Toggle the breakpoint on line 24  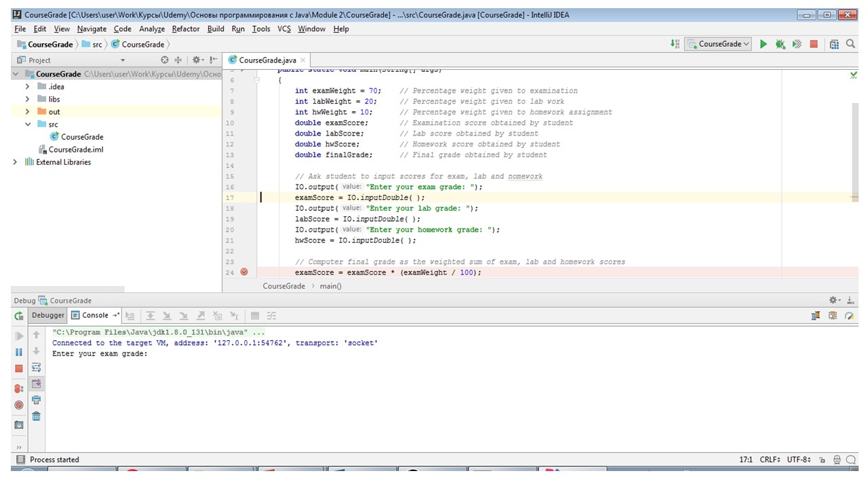(244, 272)
